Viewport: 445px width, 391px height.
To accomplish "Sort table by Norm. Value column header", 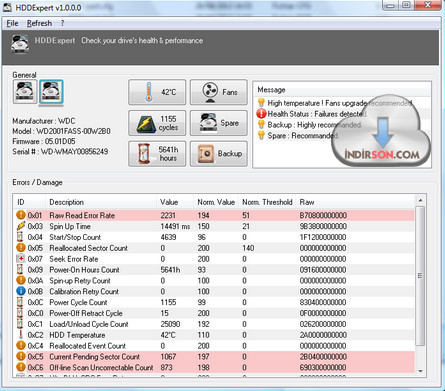I will tap(216, 202).
